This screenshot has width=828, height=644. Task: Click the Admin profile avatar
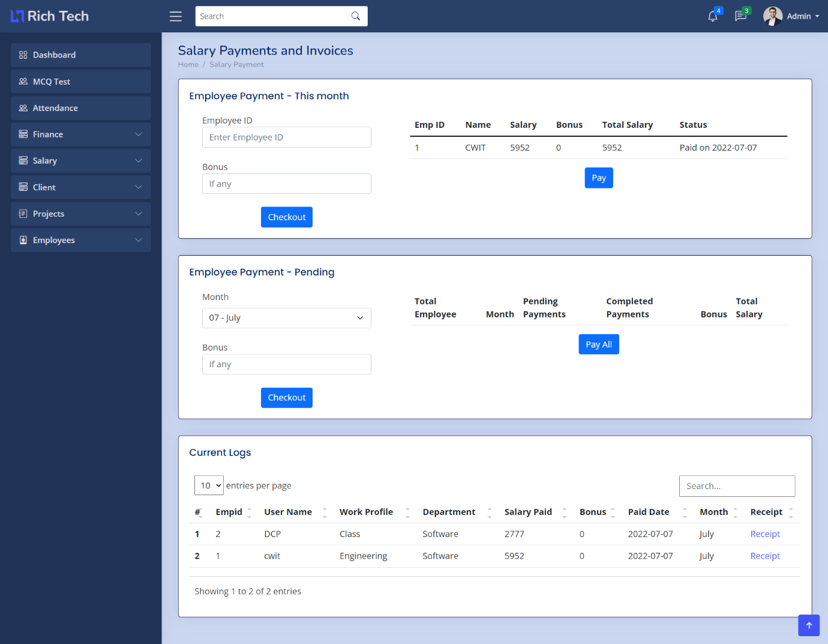(x=773, y=16)
